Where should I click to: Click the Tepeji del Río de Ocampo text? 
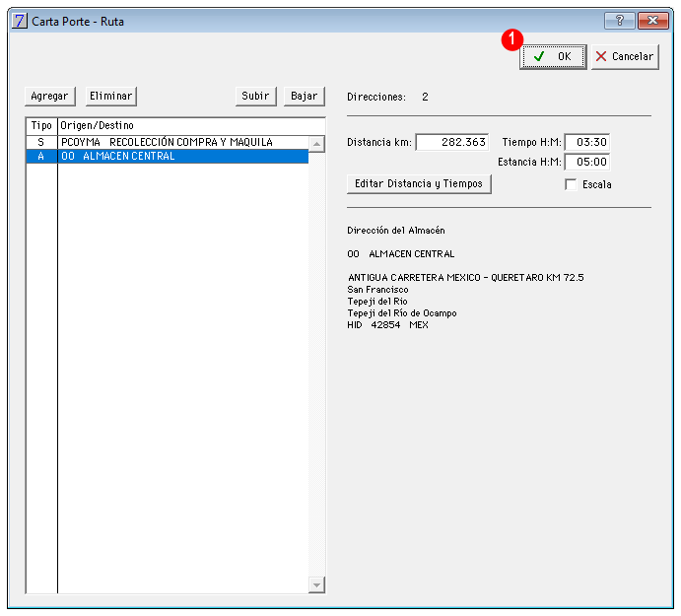[x=402, y=313]
